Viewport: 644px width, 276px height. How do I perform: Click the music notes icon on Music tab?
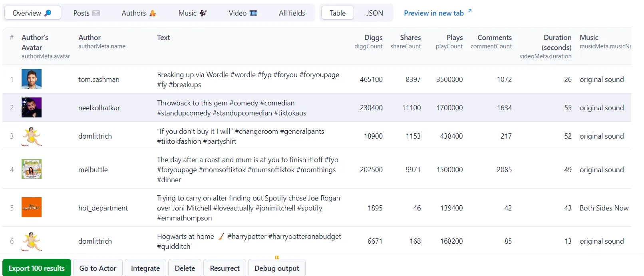[x=203, y=13]
